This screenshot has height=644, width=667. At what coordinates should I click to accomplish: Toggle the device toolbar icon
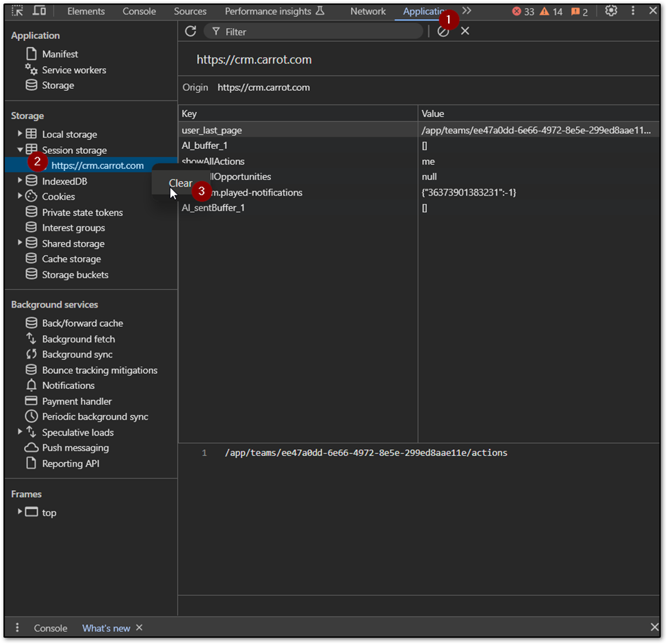pyautogui.click(x=39, y=11)
